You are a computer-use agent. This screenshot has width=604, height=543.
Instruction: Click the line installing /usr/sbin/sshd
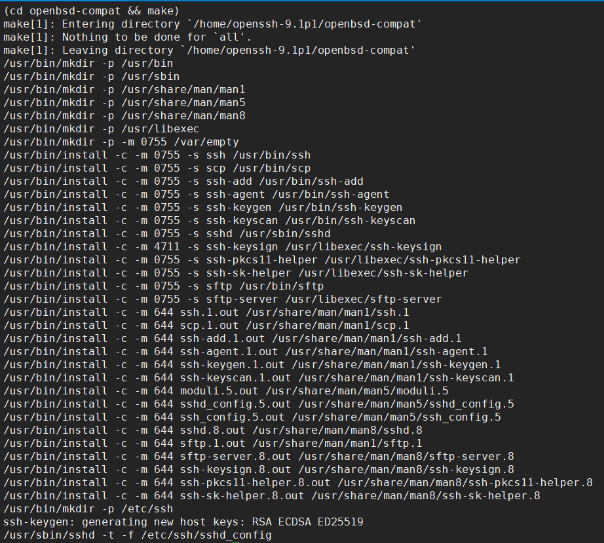click(164, 232)
